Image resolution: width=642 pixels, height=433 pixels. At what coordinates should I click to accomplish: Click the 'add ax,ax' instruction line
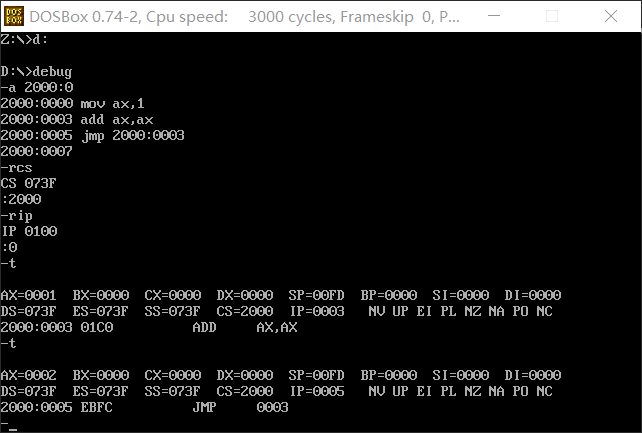(77, 120)
